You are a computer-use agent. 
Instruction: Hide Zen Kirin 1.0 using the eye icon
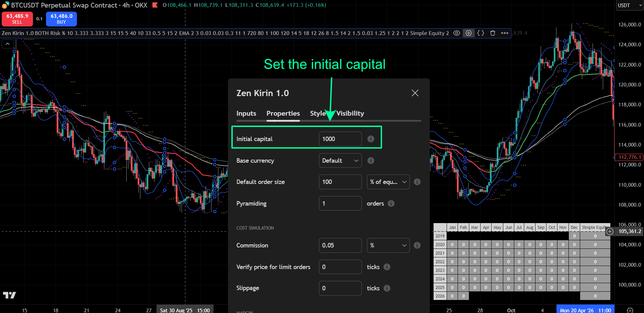pos(457,33)
